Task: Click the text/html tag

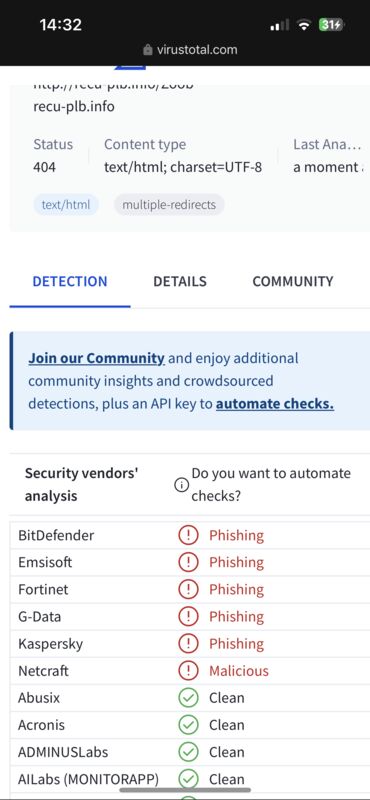Action: click(x=66, y=205)
